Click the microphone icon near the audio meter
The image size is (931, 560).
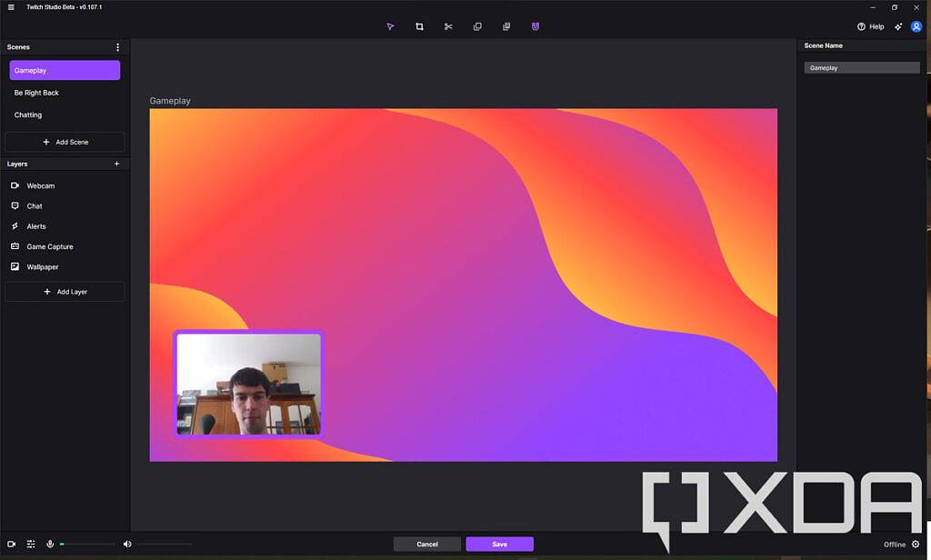[50, 543]
